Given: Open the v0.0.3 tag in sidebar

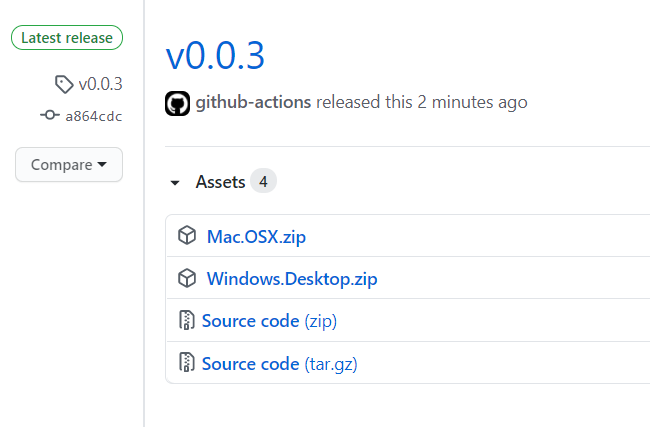Looking at the screenshot, I should pos(100,84).
